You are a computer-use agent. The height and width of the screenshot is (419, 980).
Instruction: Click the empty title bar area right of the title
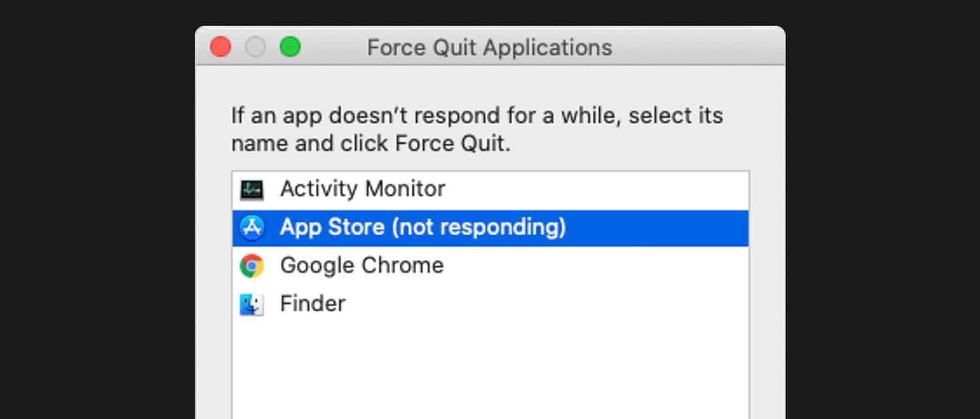(x=699, y=47)
